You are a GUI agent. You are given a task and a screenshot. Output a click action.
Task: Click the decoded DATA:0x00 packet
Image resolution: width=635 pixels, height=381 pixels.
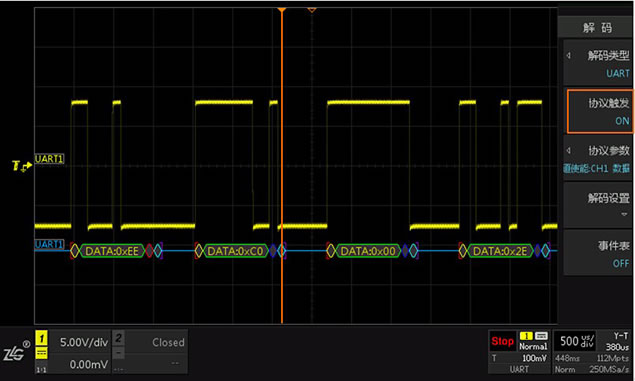point(368,251)
